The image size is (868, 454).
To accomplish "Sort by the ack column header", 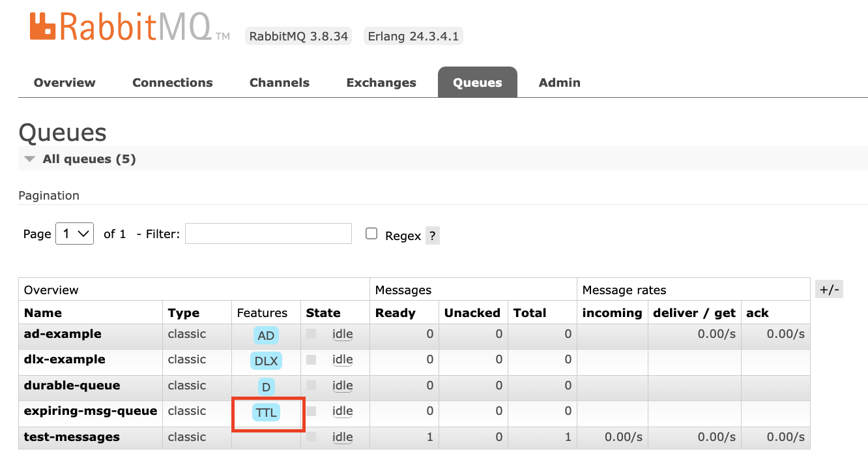I will (758, 313).
